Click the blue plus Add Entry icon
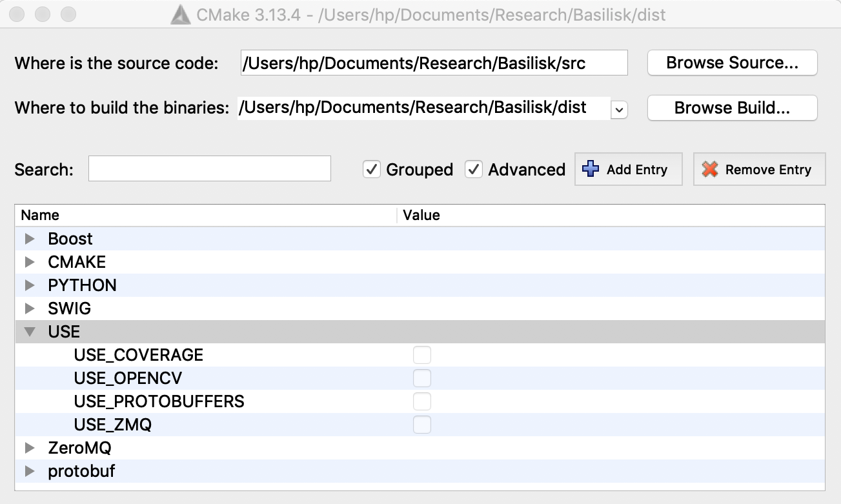 [590, 169]
